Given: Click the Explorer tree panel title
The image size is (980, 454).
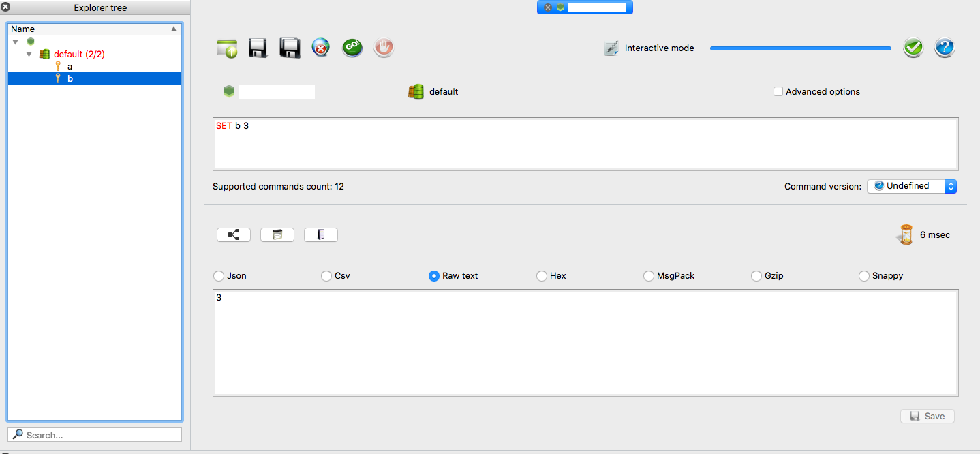Looking at the screenshot, I should [100, 8].
